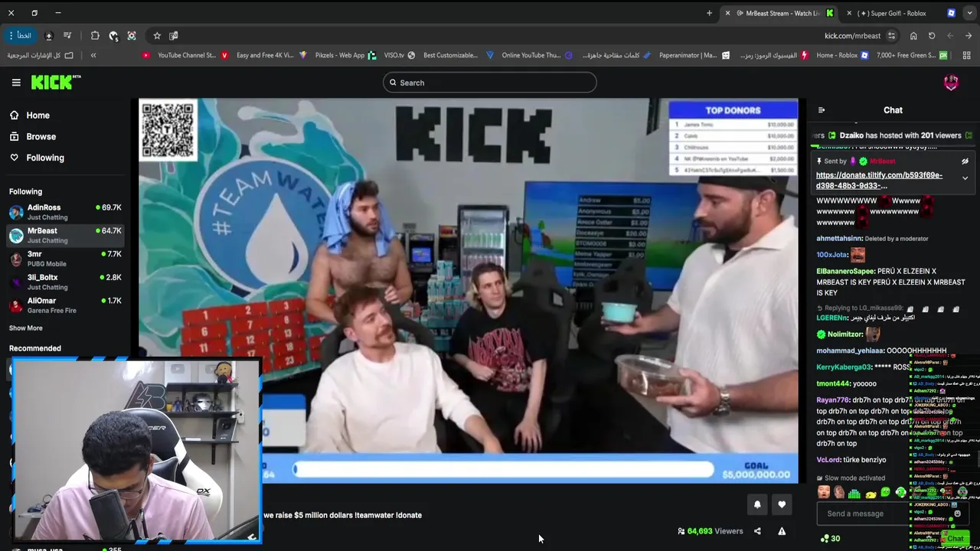Image resolution: width=980 pixels, height=551 pixels.
Task: Open 7,000+ Free Green S... bookmark
Action: coord(912,55)
